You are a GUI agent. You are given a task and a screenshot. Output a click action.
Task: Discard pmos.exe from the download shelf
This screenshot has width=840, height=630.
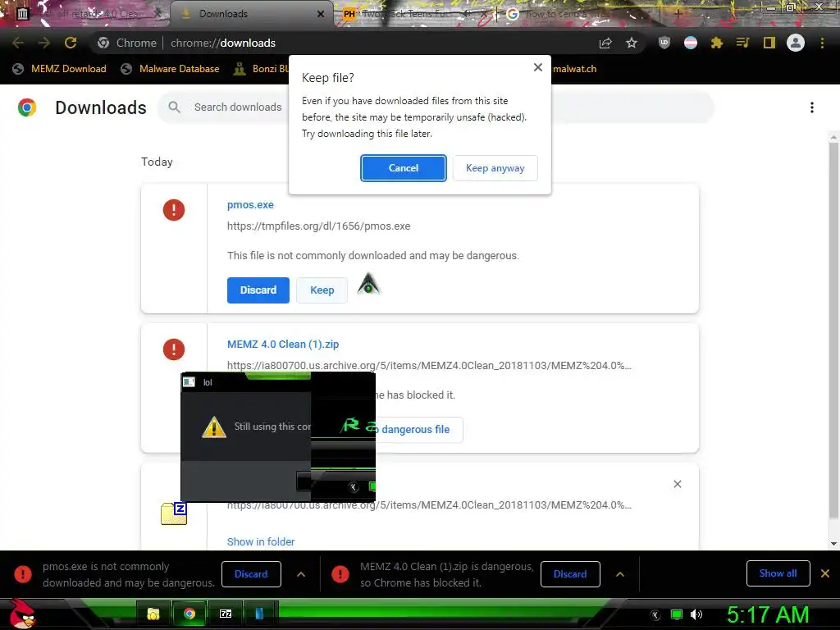pyautogui.click(x=251, y=574)
